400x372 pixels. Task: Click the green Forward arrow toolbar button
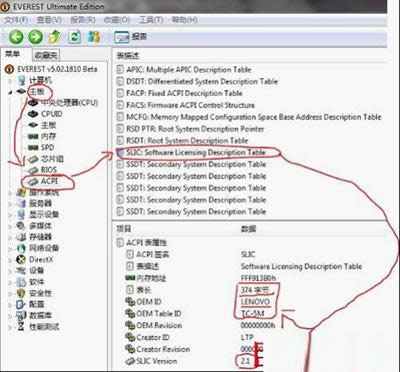pos(35,37)
